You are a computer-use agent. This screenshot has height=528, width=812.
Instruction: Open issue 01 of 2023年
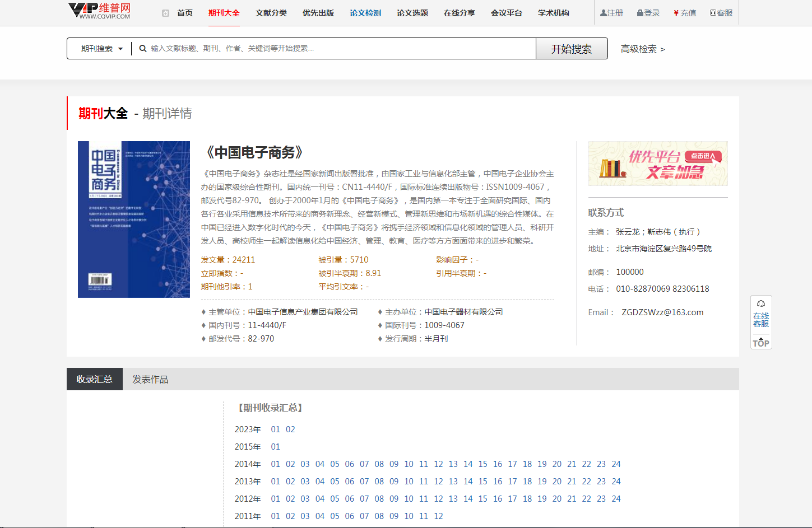(275, 429)
